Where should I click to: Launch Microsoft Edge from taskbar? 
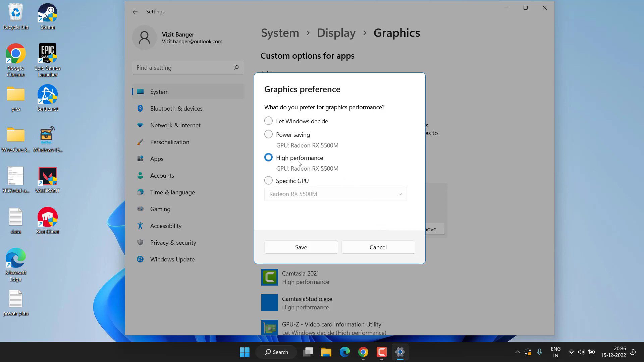[344, 352]
